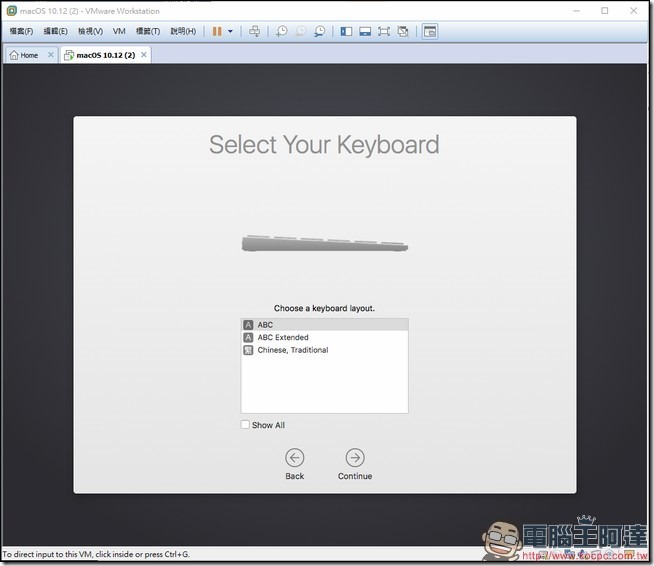Open the power options dropdown arrow
The image size is (654, 566).
[x=230, y=31]
